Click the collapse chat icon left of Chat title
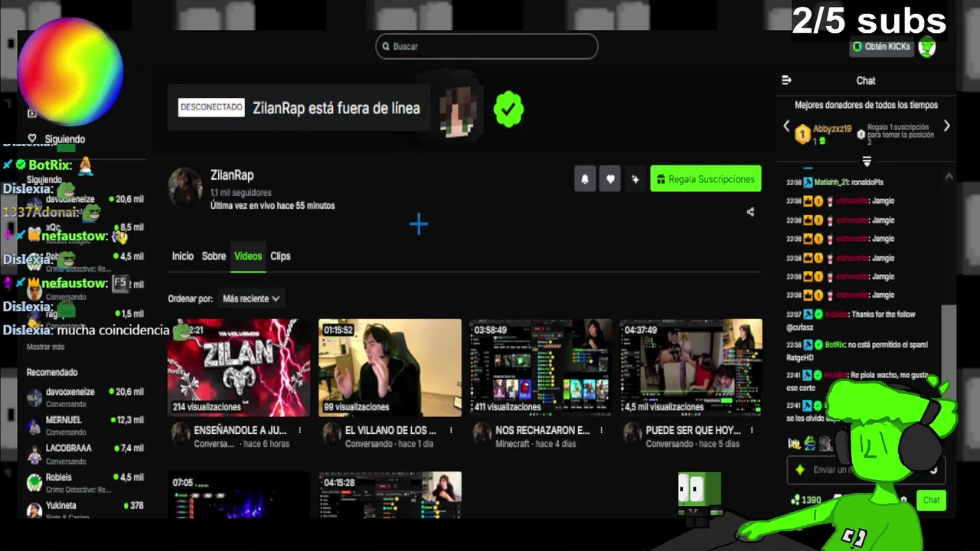980x551 pixels. click(x=786, y=80)
